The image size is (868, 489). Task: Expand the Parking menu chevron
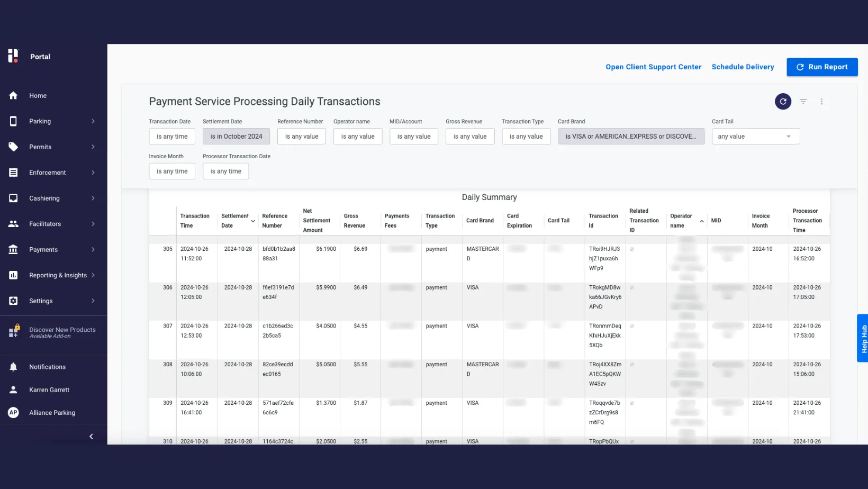coord(93,121)
